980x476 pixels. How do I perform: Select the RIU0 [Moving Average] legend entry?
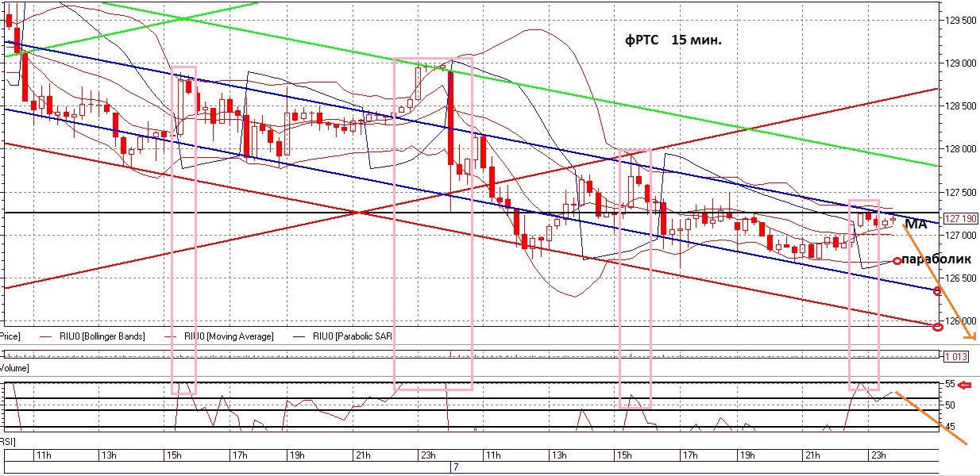pyautogui.click(x=218, y=336)
